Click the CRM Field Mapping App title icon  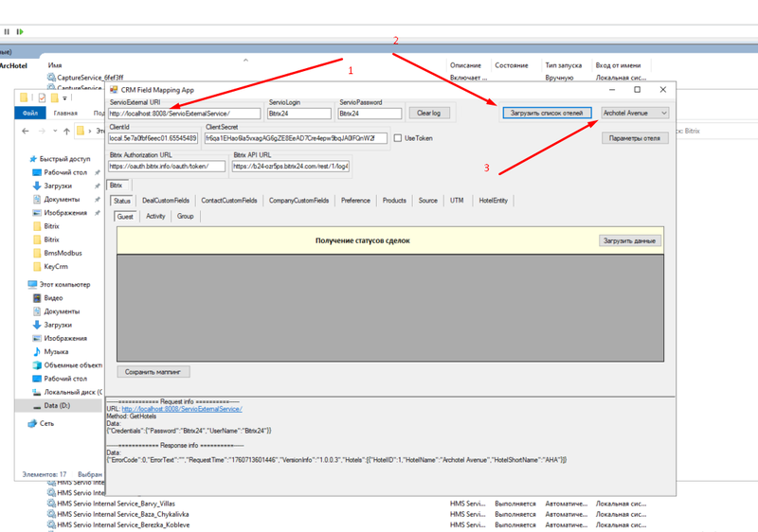tap(114, 90)
